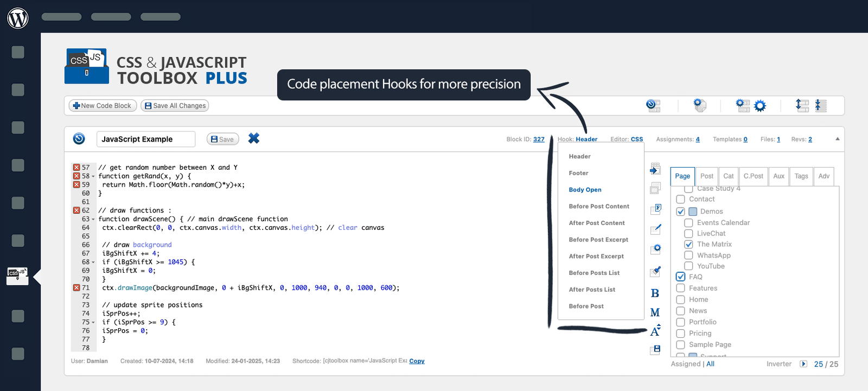Fold the drawScene function at line 63
The image size is (868, 391).
(x=93, y=219)
